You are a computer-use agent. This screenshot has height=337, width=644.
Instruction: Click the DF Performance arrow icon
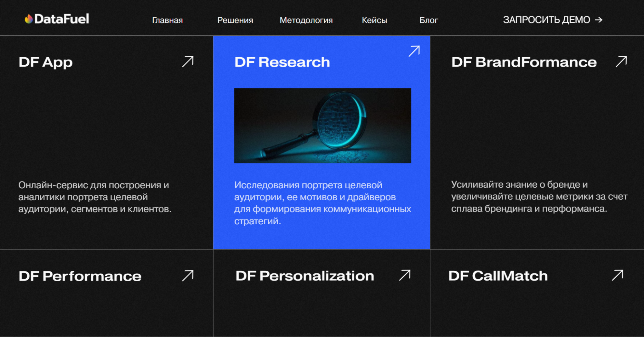point(188,276)
